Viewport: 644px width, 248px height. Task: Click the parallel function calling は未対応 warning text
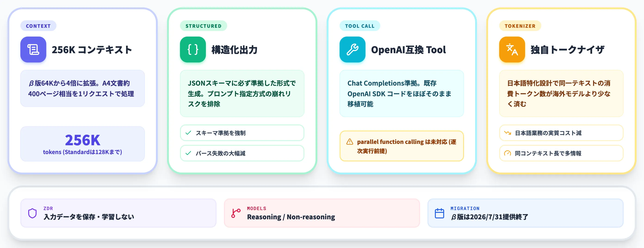406,146
